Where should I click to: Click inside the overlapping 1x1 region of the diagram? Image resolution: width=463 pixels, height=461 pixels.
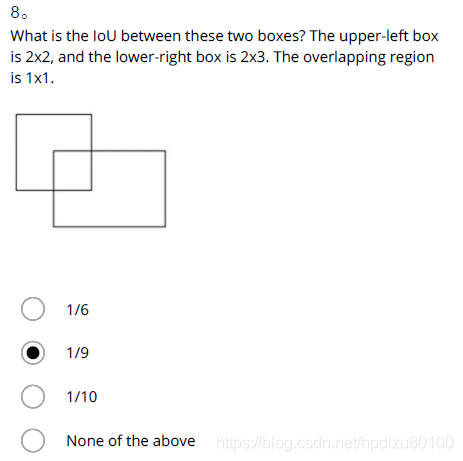(72, 170)
